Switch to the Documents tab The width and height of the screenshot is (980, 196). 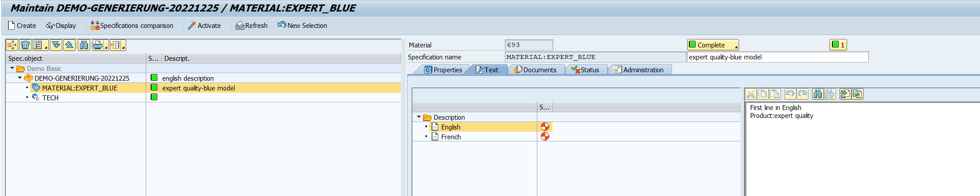(x=536, y=70)
